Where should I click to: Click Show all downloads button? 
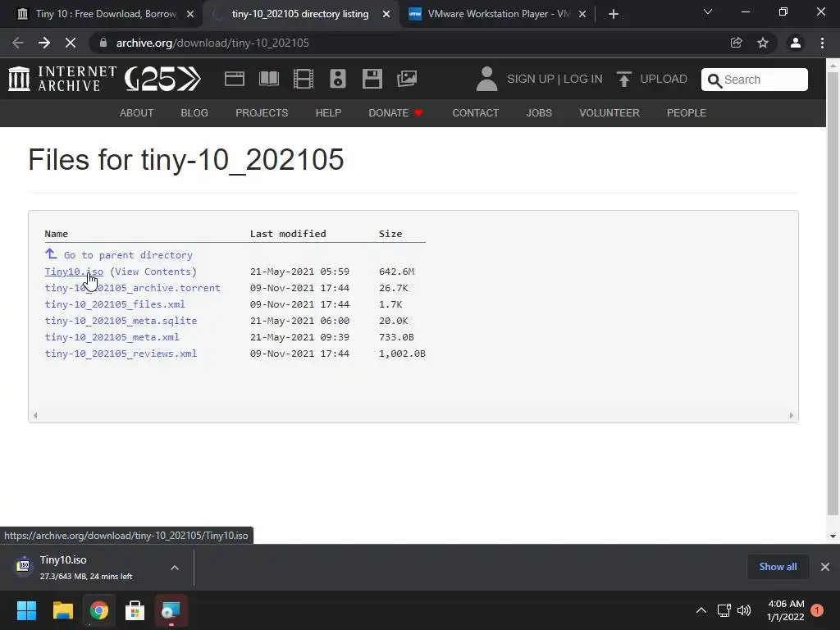pos(778,567)
